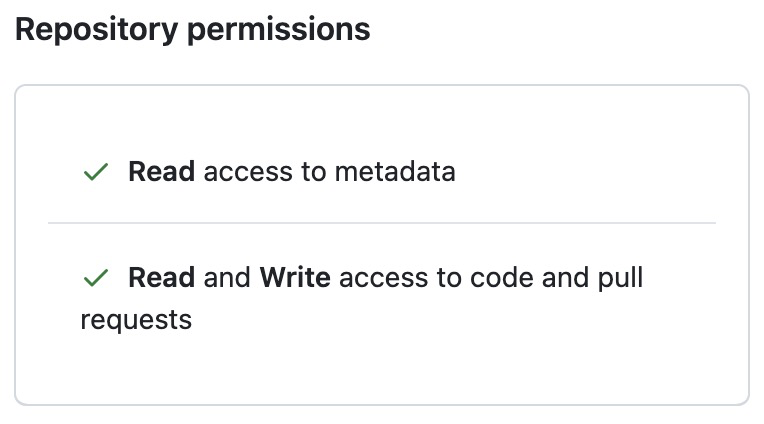Click the checkmark next to code access
764x424 pixels.
96,278
